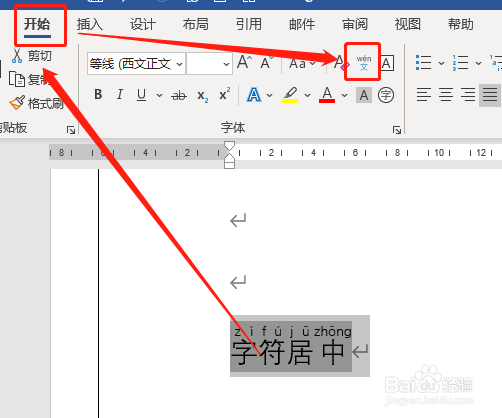Clear all formatting eraser icon

[341, 63]
